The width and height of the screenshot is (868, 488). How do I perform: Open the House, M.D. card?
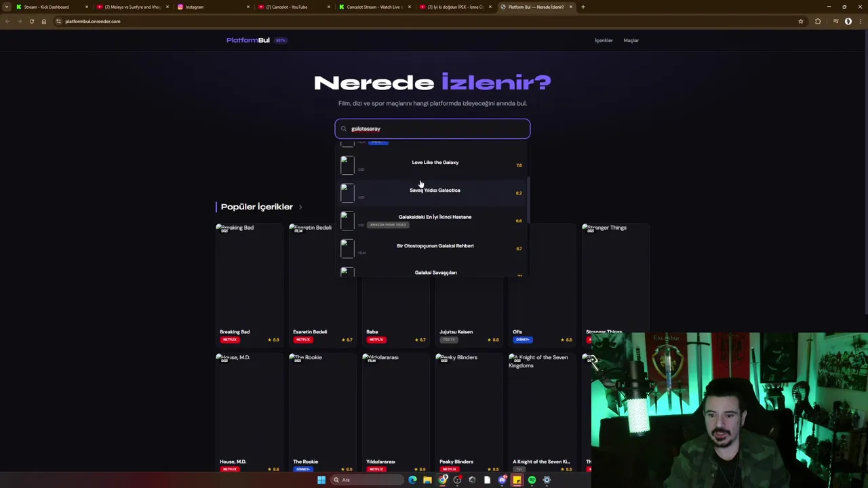point(249,413)
